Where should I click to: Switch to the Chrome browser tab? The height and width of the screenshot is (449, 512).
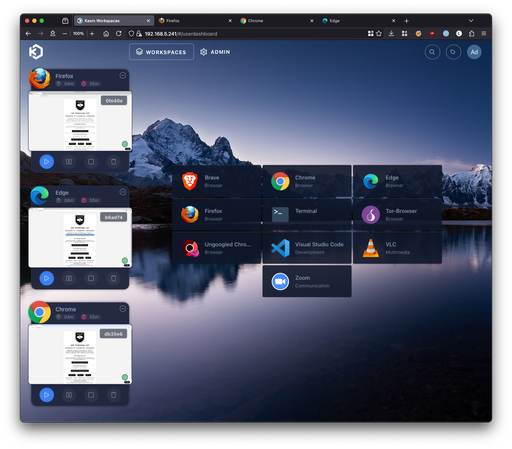[276, 21]
